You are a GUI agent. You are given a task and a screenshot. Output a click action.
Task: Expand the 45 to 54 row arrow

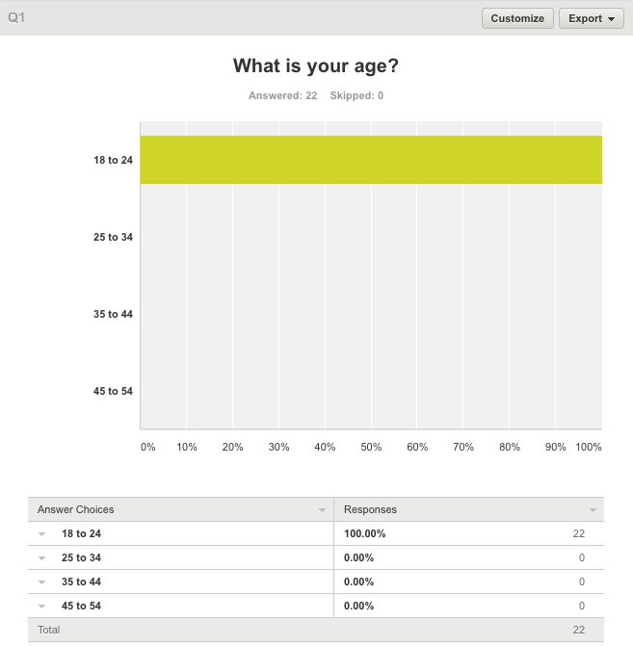[42, 606]
